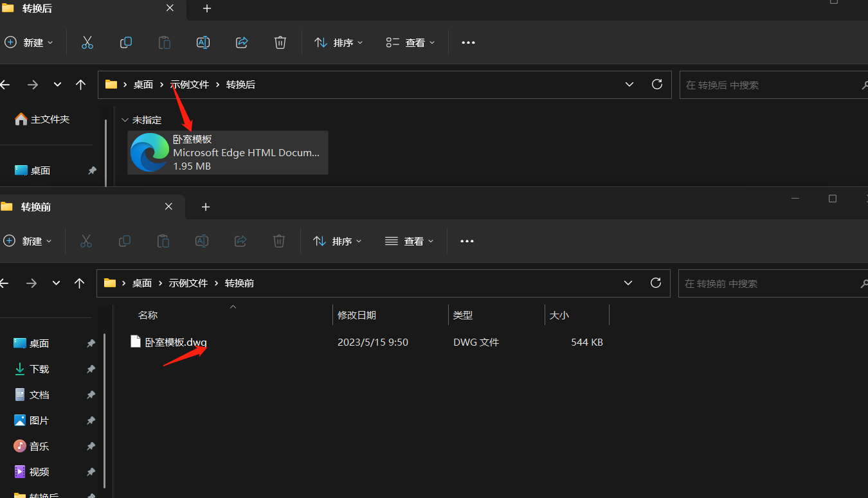Click the pin icon next to 文档
The image size is (868, 498).
[x=91, y=395]
